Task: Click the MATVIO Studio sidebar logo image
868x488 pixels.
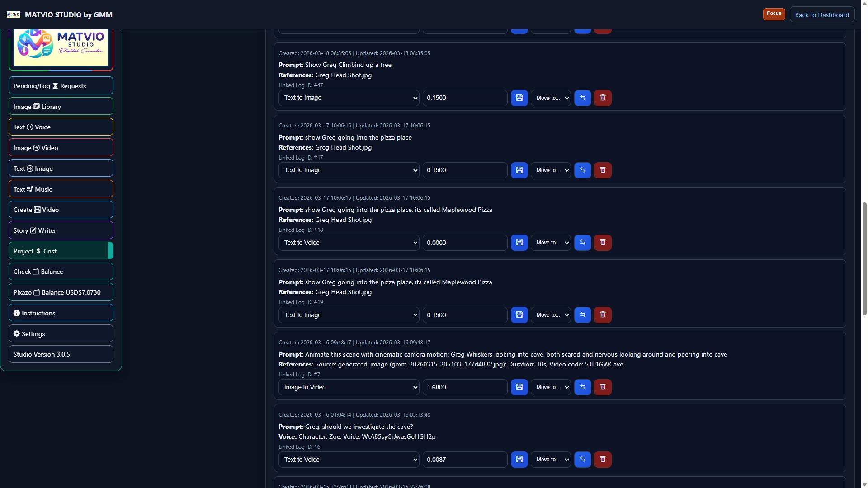Action: point(61,47)
